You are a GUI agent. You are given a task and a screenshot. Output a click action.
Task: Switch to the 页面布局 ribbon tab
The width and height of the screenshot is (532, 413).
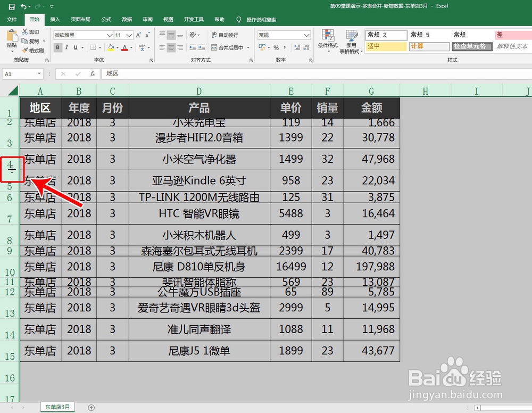80,19
